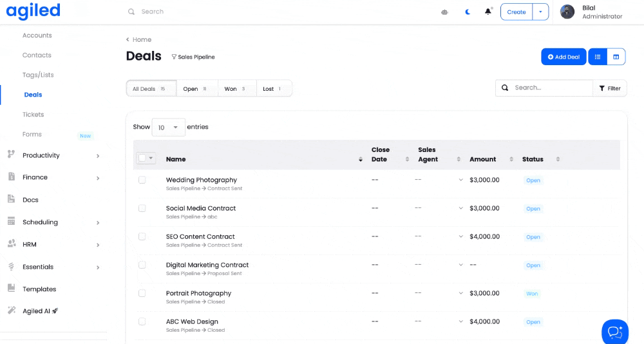Open notifications bell icon
The height and width of the screenshot is (344, 644).
(x=488, y=12)
